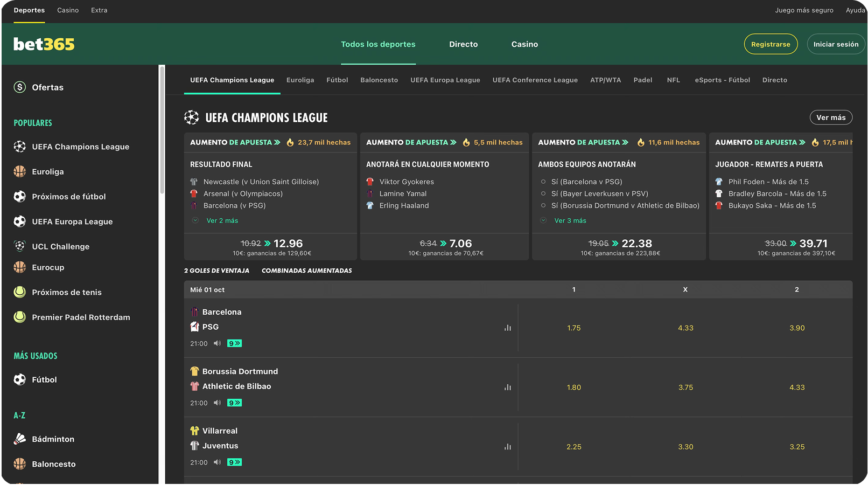Click flame icon beside 23,7 mil hechas

(290, 142)
